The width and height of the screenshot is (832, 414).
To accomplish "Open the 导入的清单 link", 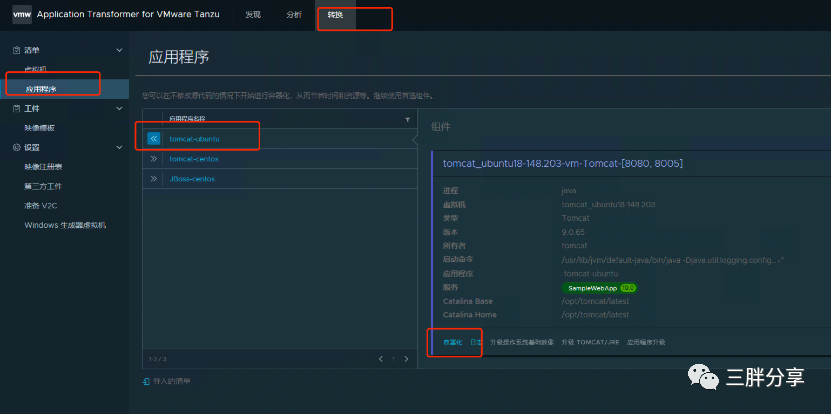I will 172,381.
